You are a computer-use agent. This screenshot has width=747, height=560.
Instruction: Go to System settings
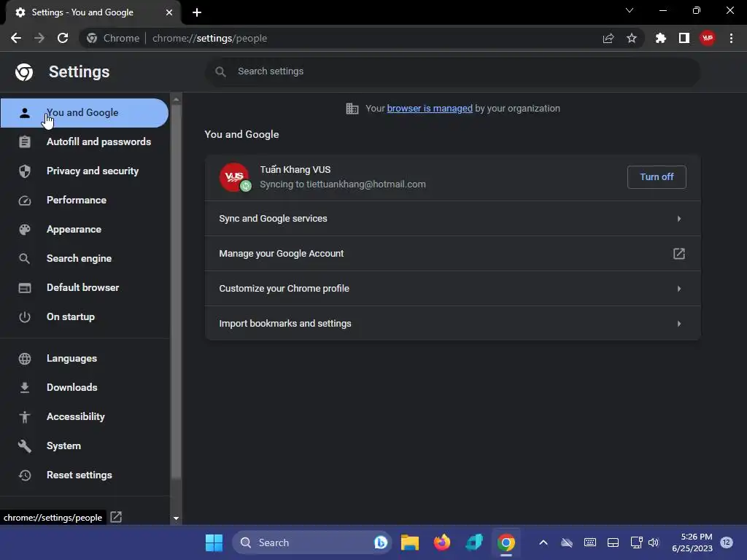pyautogui.click(x=85, y=446)
